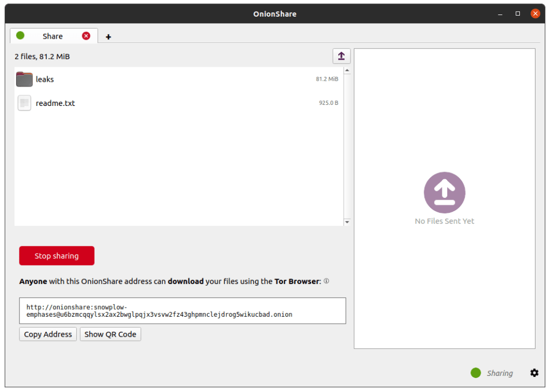This screenshot has height=392, width=550.
Task: Open settings via the gear icon
Action: pyautogui.click(x=534, y=373)
